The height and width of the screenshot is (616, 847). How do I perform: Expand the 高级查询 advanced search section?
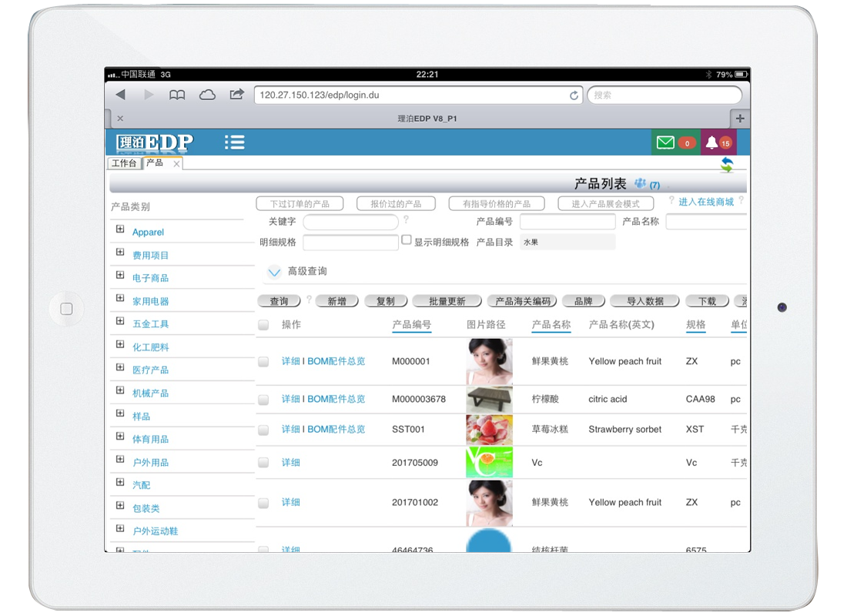click(x=274, y=272)
